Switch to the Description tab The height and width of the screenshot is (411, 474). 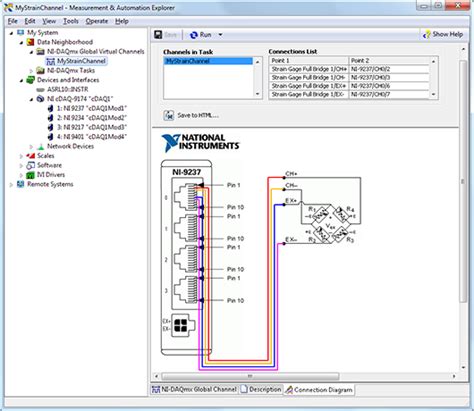coord(261,389)
